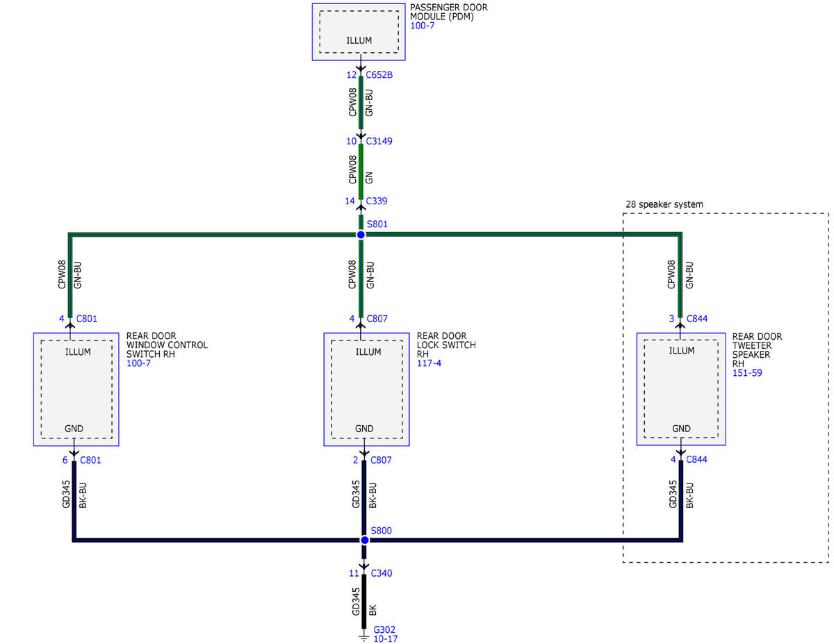Click the S801 splice label
The height and width of the screenshot is (644, 834).
coord(377,224)
